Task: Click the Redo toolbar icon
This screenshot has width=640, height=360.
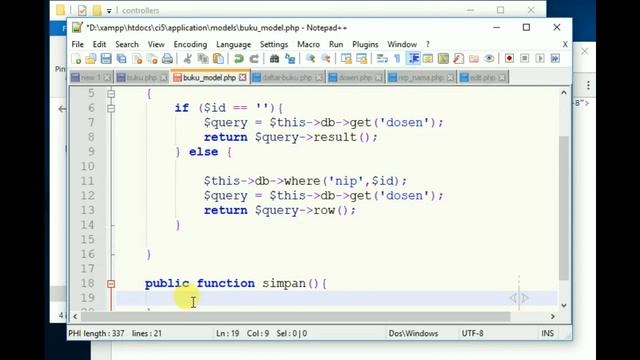Action: click(254, 59)
